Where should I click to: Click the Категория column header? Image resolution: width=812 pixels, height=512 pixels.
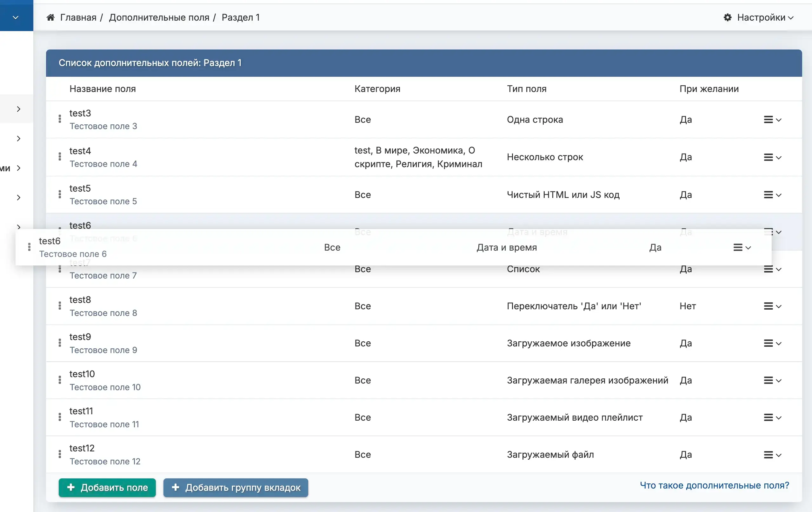377,89
